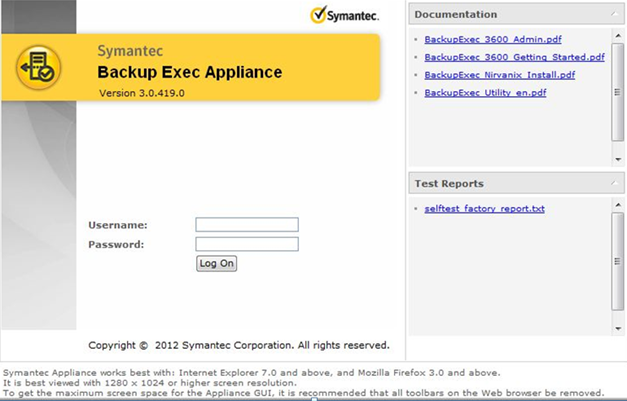This screenshot has height=401, width=627.
Task: Click the Symantec checkmark logo
Action: tap(344, 15)
